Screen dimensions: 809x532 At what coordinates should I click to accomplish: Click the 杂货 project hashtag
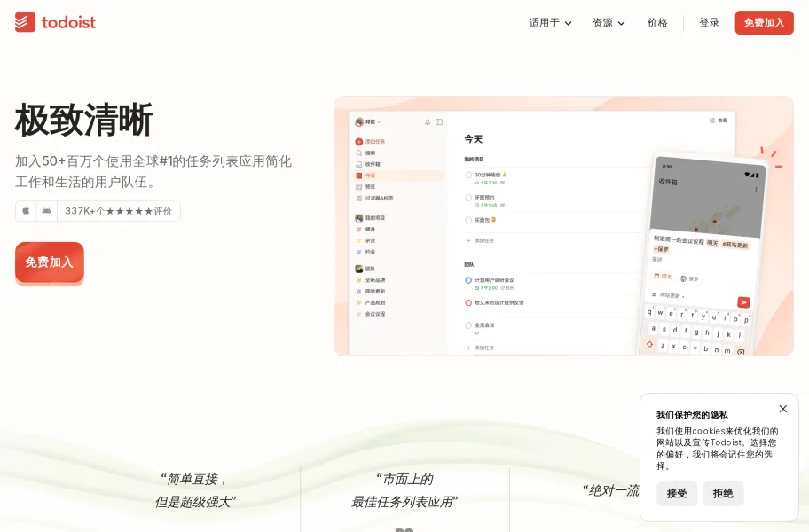[x=358, y=241]
